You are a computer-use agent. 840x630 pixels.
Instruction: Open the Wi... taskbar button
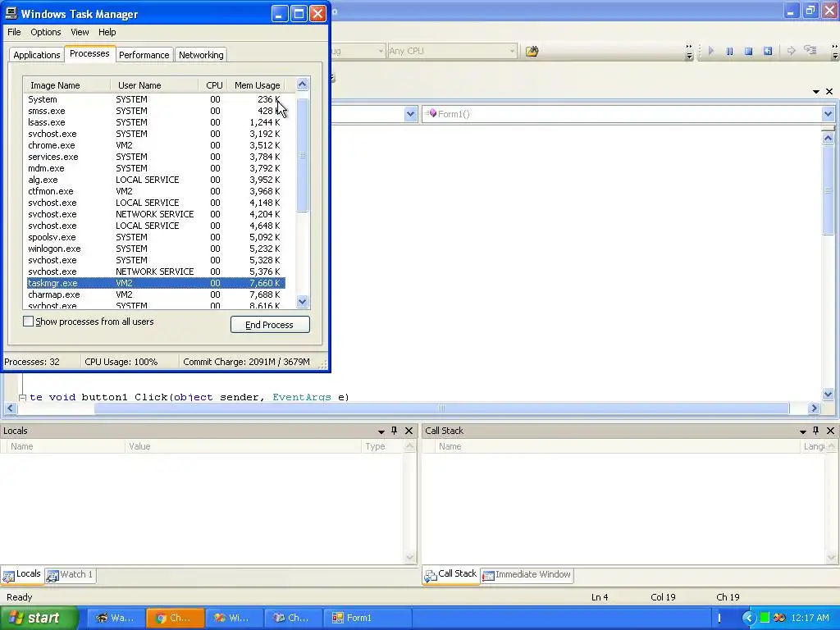pyautogui.click(x=234, y=618)
